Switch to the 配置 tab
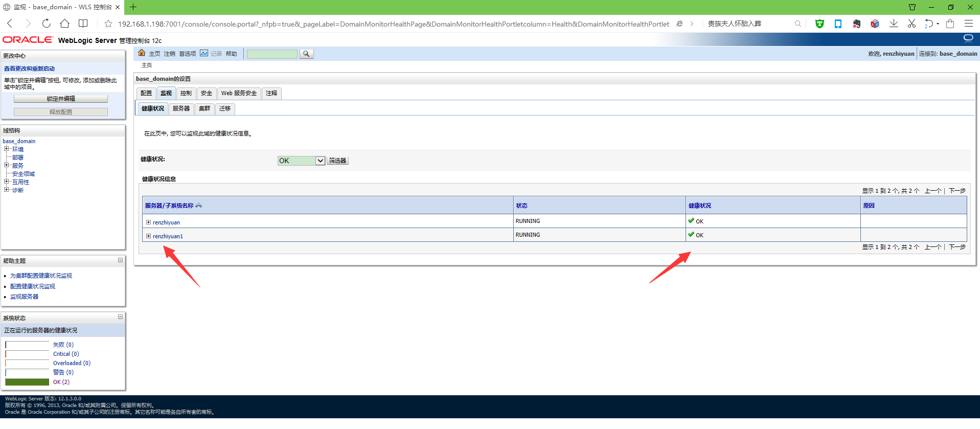The image size is (980, 429). [x=146, y=93]
